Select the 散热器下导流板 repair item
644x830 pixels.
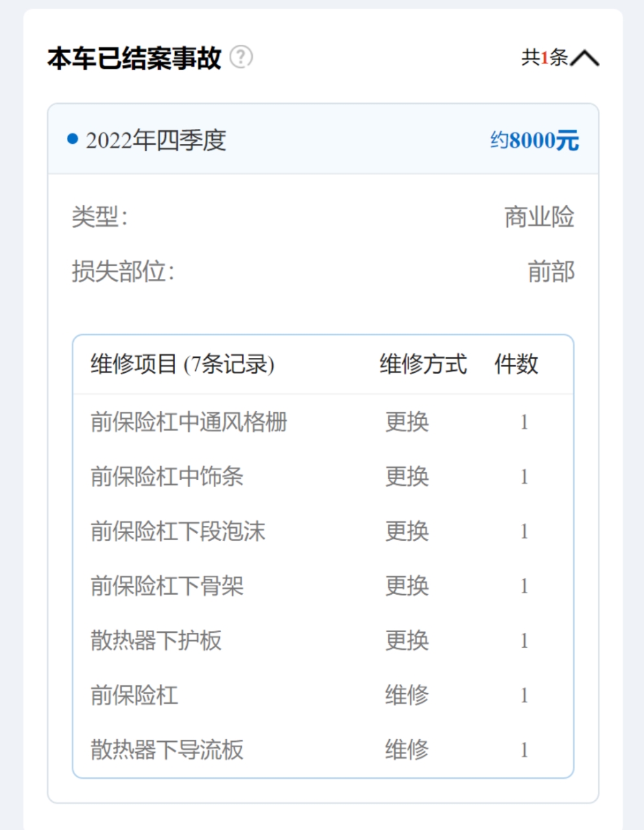167,750
